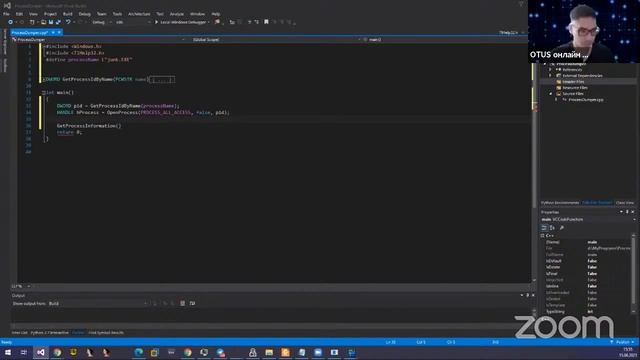Open the x86 platform dropdown
The height and width of the screenshot is (360, 640).
pyautogui.click(x=133, y=22)
